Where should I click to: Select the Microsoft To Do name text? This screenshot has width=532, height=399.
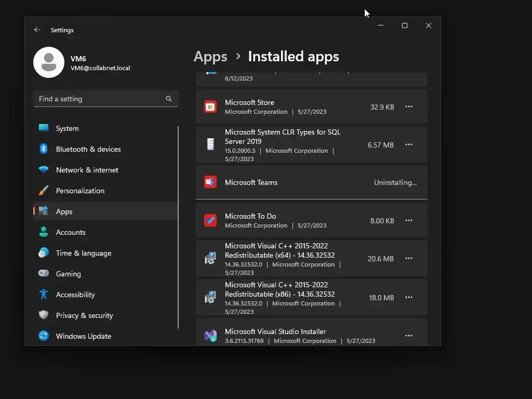pos(250,217)
